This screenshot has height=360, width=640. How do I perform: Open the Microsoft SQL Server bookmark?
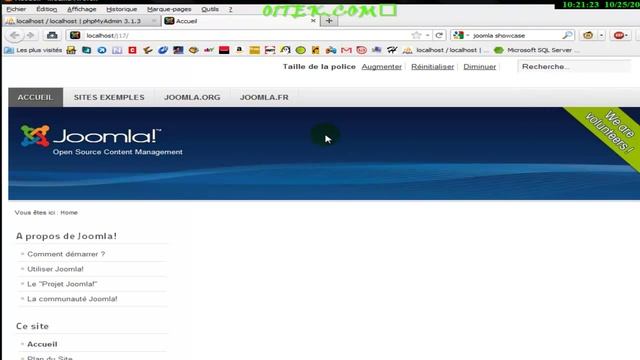pyautogui.click(x=536, y=50)
